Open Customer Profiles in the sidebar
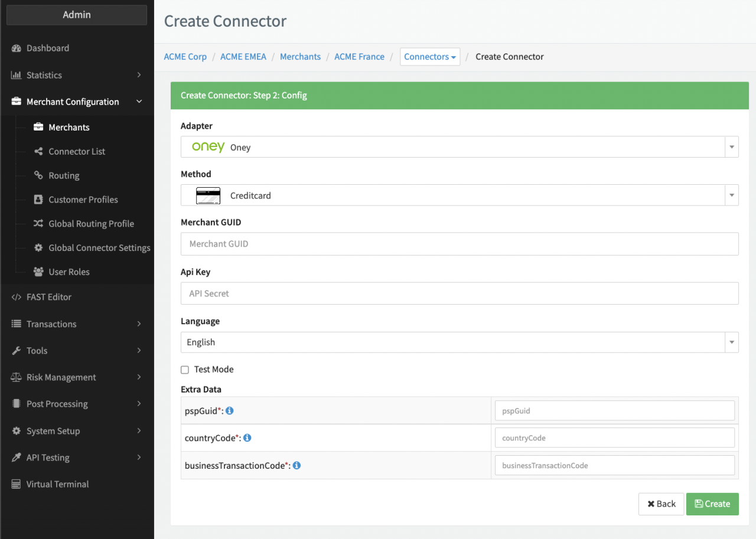 [x=83, y=200]
